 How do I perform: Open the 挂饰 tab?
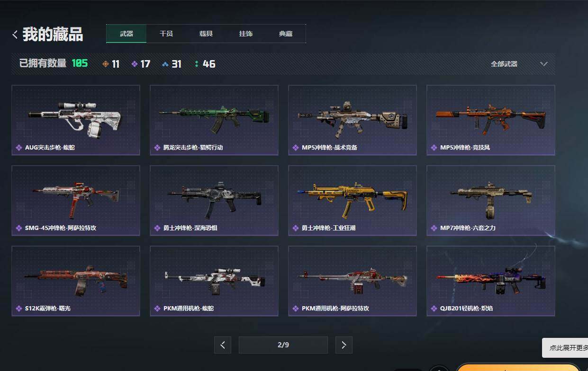tap(246, 34)
